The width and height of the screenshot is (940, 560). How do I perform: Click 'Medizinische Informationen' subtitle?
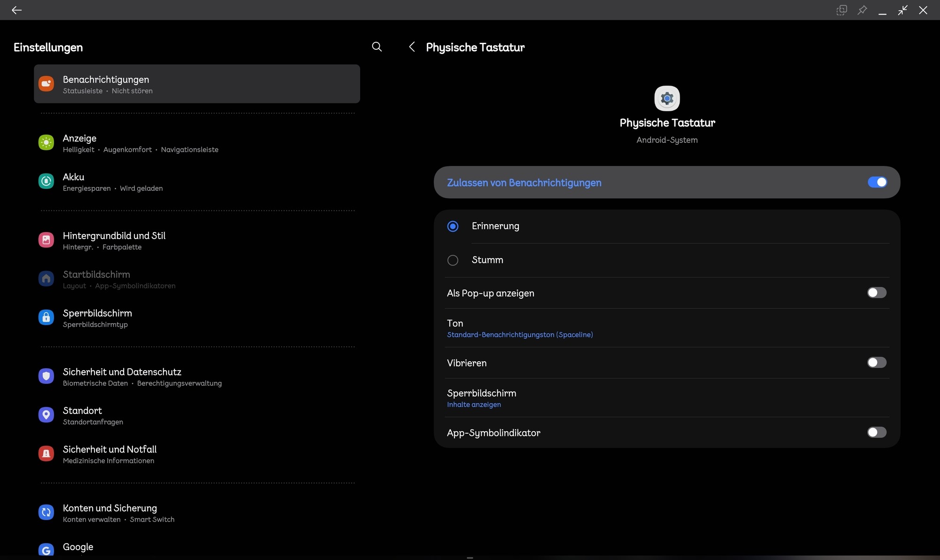click(x=109, y=461)
